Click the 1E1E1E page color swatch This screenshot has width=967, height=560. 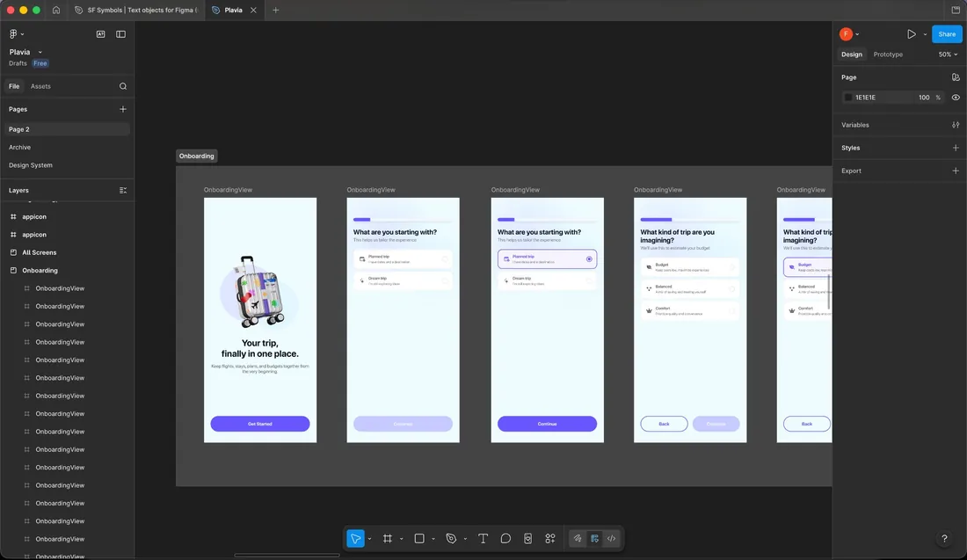(848, 98)
